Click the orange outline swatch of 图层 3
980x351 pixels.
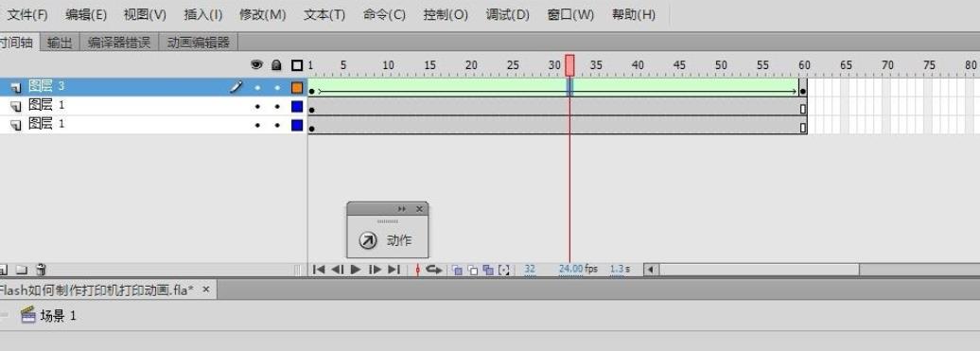(x=297, y=88)
